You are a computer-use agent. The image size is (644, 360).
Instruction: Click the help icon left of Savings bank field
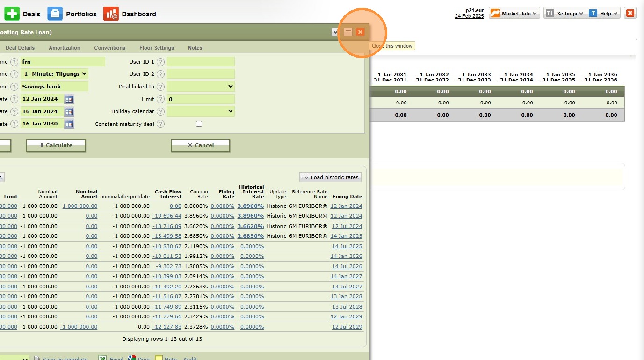pos(14,87)
